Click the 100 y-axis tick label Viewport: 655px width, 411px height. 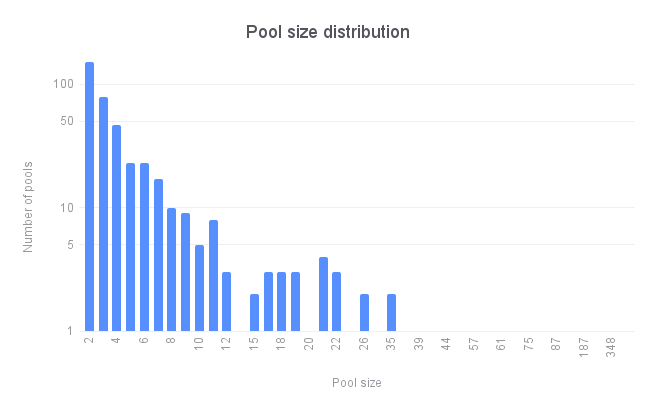pyautogui.click(x=63, y=84)
